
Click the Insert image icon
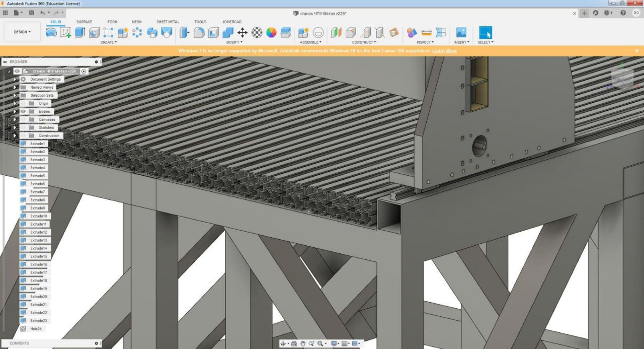click(461, 33)
